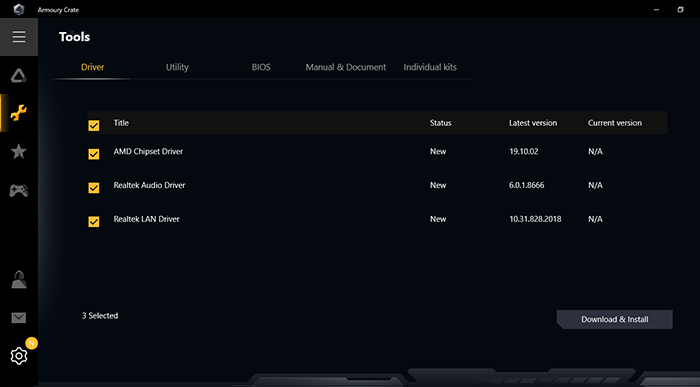Uncheck the Realtek Audio Driver checkbox
Screen dimensions: 700x387
coord(94,188)
